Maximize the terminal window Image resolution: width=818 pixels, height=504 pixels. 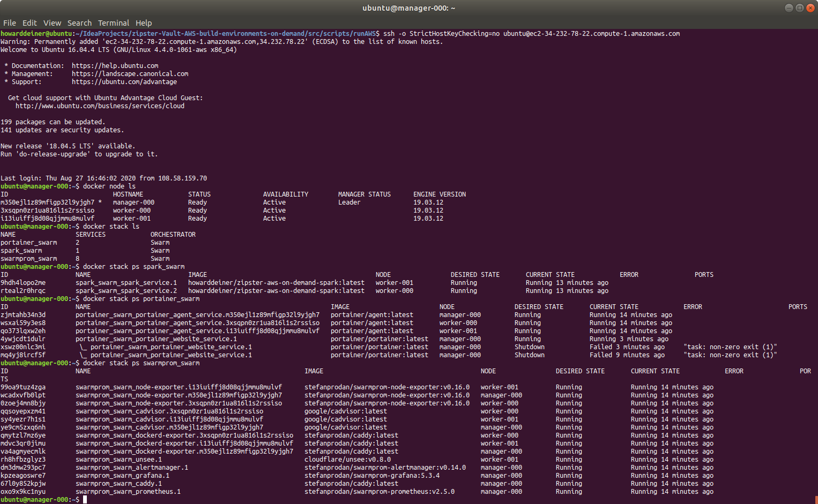799,7
